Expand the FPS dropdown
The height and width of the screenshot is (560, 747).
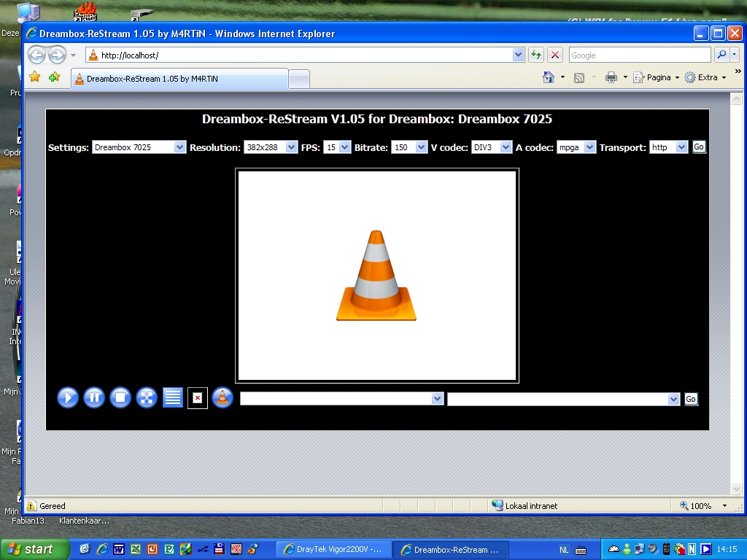point(337,147)
